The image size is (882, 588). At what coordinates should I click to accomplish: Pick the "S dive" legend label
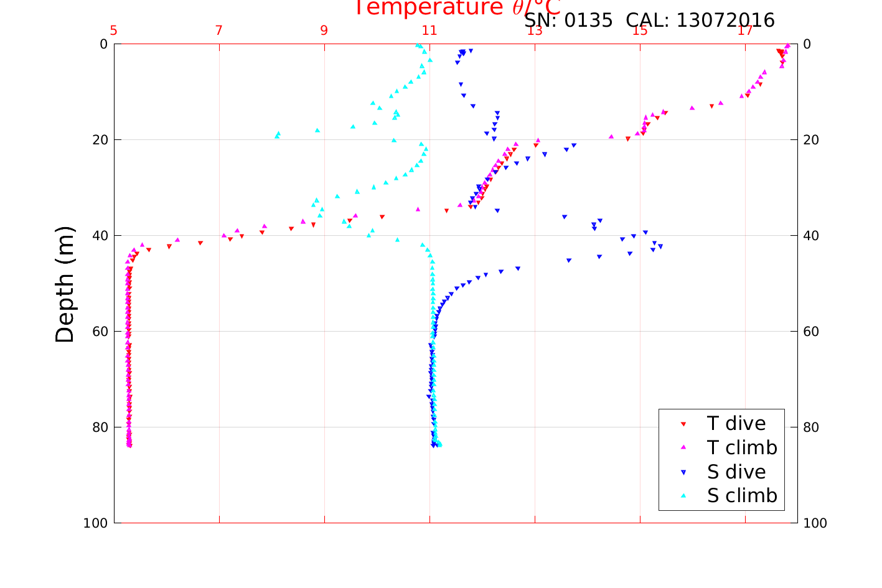click(736, 472)
